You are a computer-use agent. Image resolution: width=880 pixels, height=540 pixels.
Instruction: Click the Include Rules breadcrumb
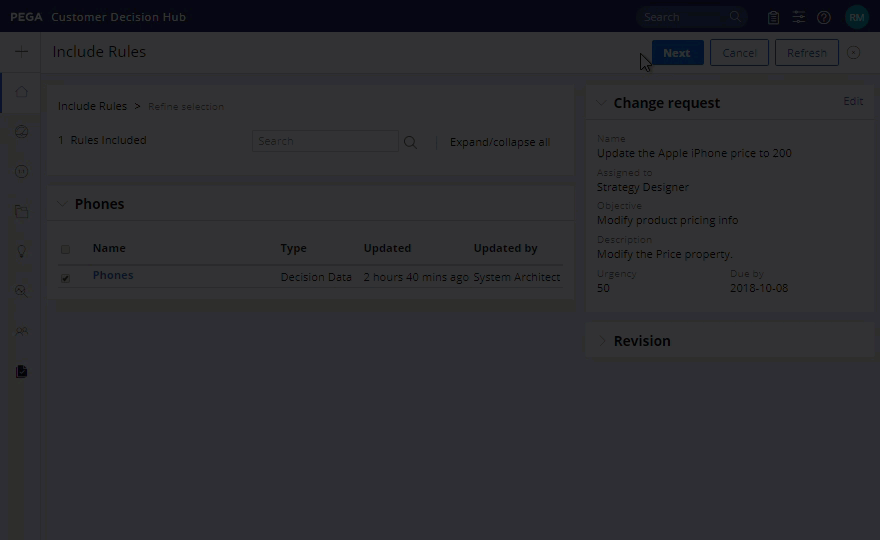tap(92, 106)
